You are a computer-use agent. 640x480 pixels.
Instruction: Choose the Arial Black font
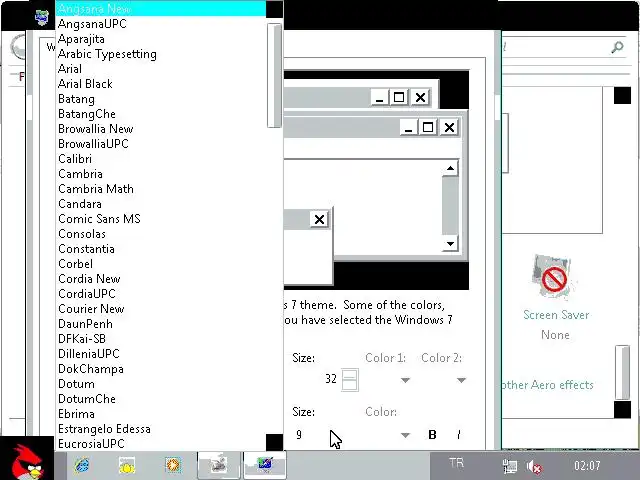(161, 84)
